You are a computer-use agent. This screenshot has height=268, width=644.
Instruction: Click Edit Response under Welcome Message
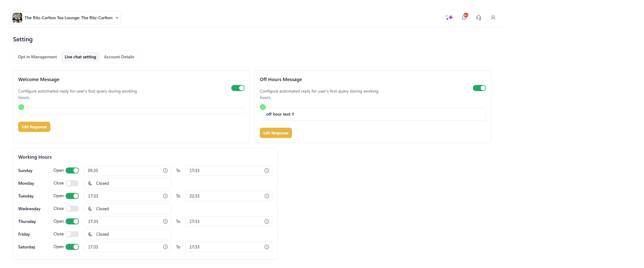click(34, 127)
